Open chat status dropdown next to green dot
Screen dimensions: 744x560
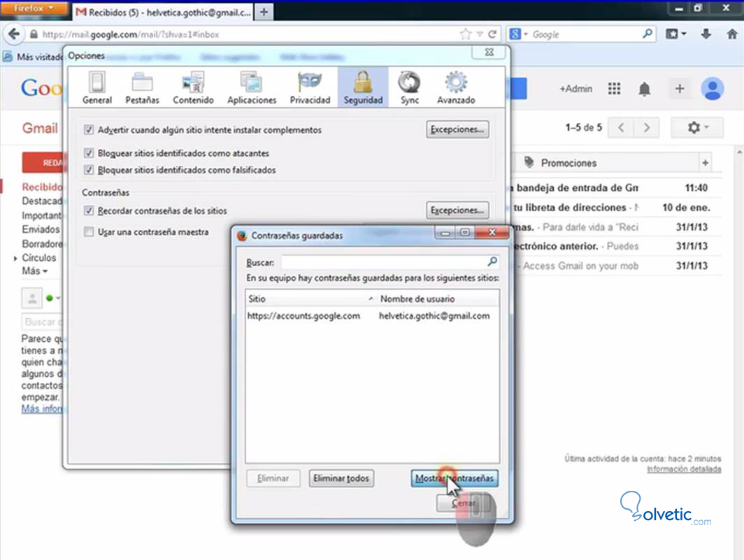(x=58, y=299)
